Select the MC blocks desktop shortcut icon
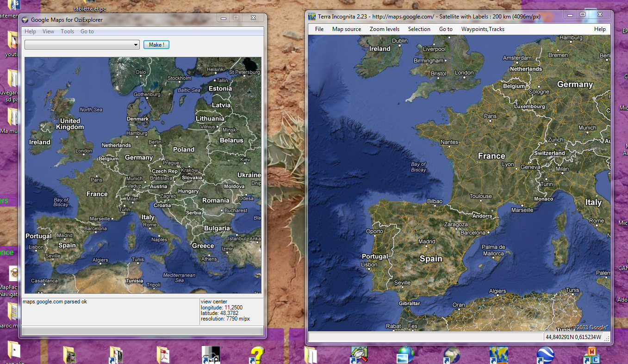The width and height of the screenshot is (628, 364). [x=591, y=355]
